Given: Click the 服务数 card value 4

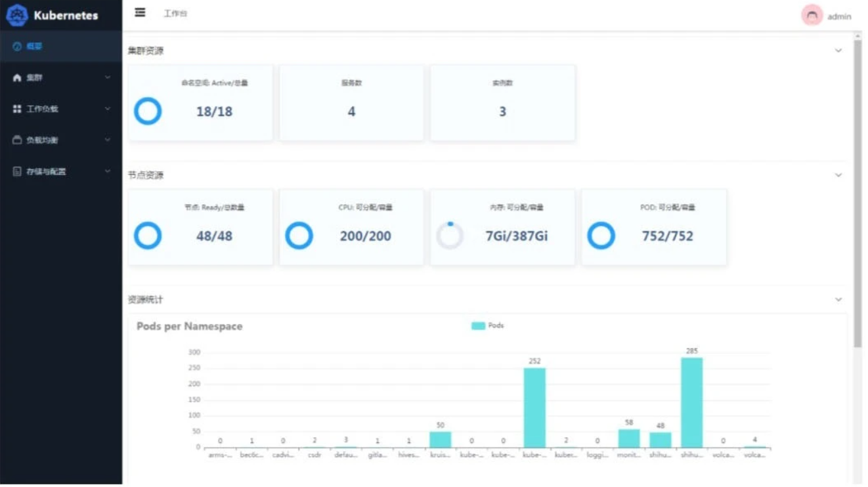Looking at the screenshot, I should pyautogui.click(x=351, y=112).
